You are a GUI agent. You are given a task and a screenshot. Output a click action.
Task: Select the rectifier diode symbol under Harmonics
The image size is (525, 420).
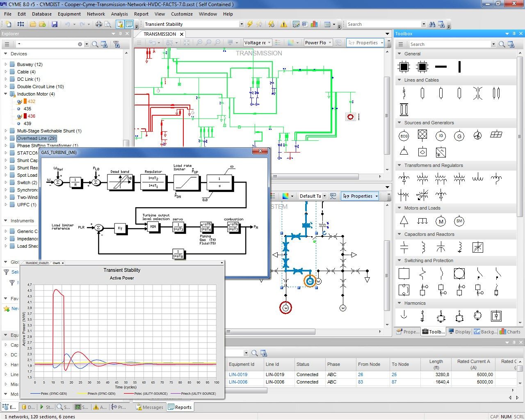(496, 316)
